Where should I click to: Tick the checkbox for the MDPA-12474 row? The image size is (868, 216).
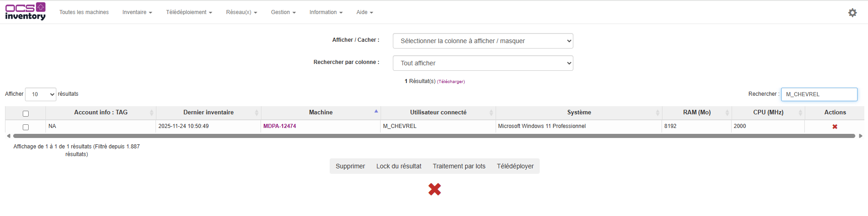click(x=25, y=127)
